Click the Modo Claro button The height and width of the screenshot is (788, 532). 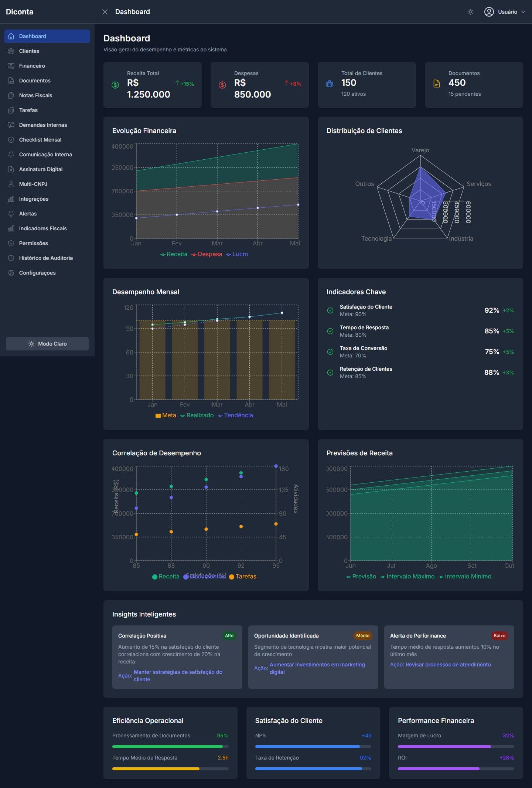coord(47,344)
